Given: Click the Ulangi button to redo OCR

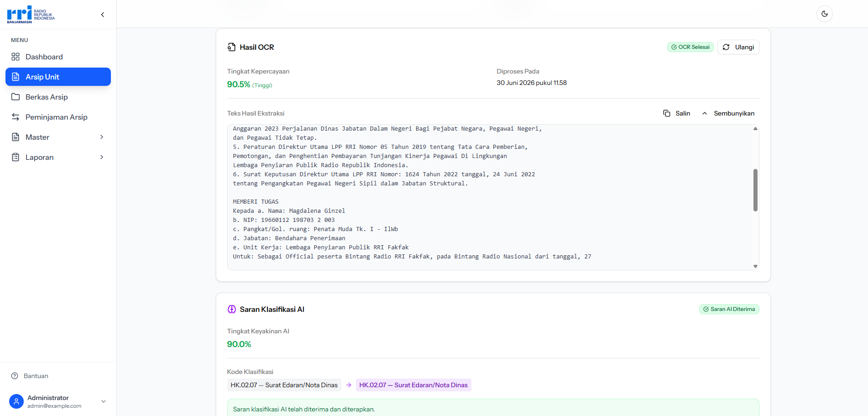Looking at the screenshot, I should (x=738, y=47).
